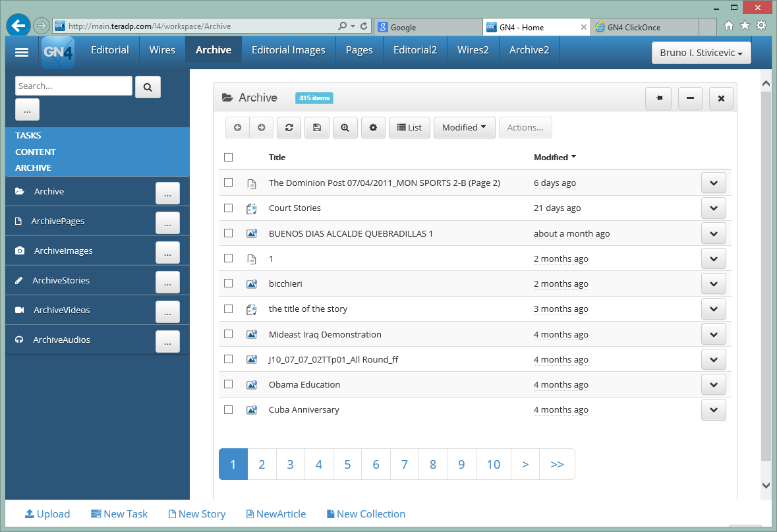Open the browser home icon
Viewport: 777px width, 532px height.
pyautogui.click(x=728, y=25)
